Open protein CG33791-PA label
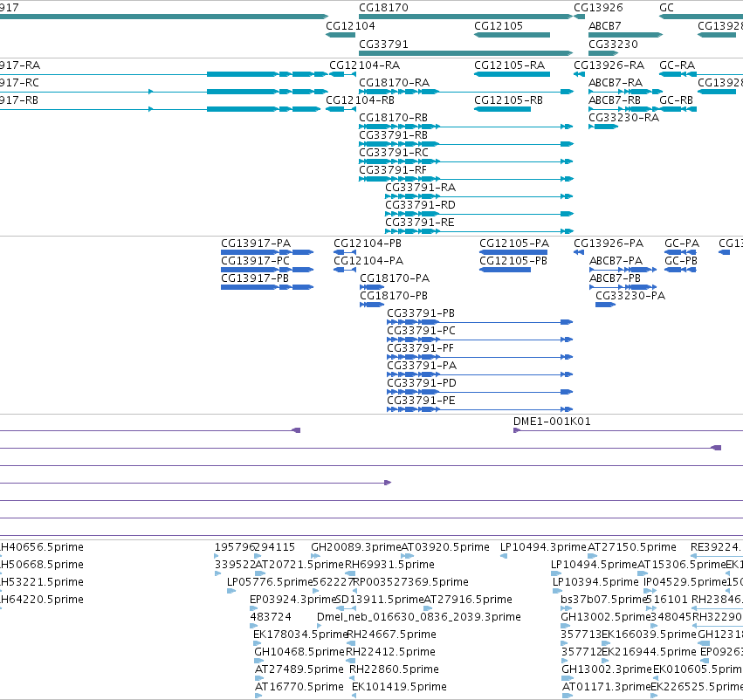Viewport: 743px width, 700px height. click(422, 366)
